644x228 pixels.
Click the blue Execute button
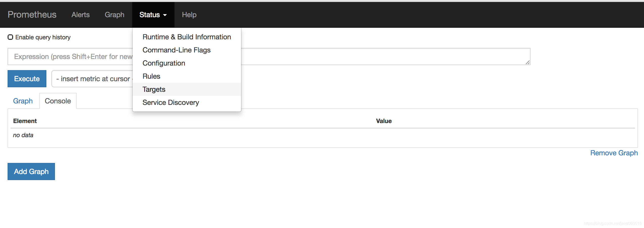27,79
